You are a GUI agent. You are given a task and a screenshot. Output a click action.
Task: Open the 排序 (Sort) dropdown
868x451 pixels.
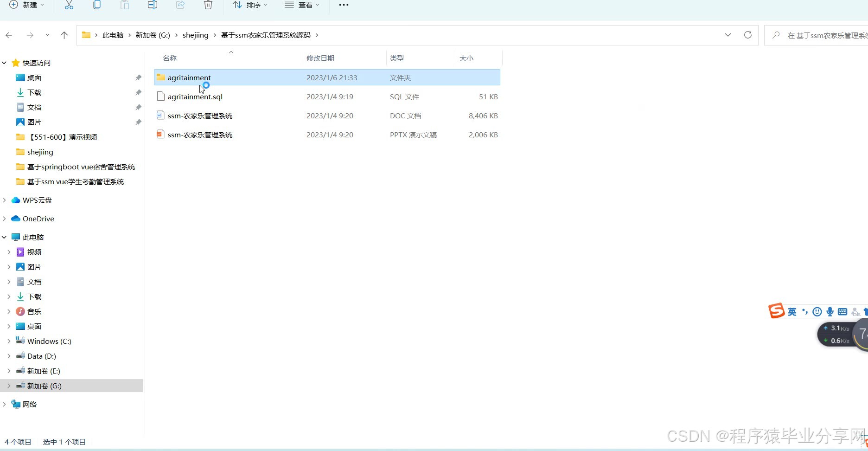pyautogui.click(x=250, y=5)
